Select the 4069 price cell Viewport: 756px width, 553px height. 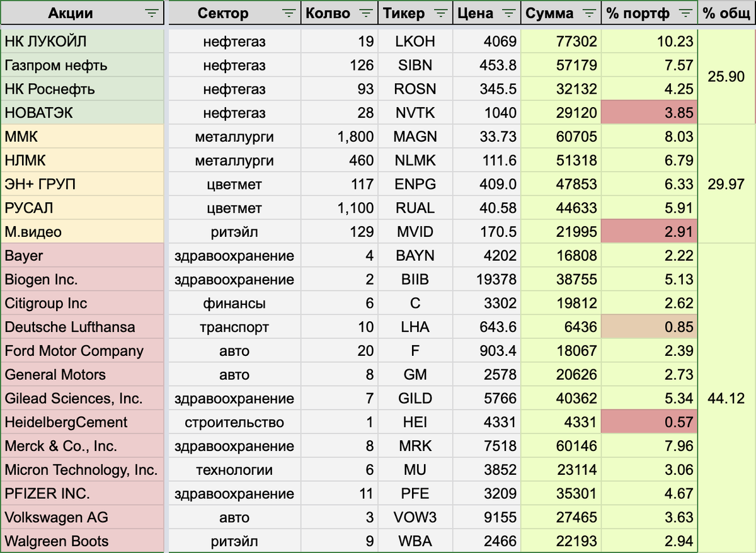(x=487, y=42)
